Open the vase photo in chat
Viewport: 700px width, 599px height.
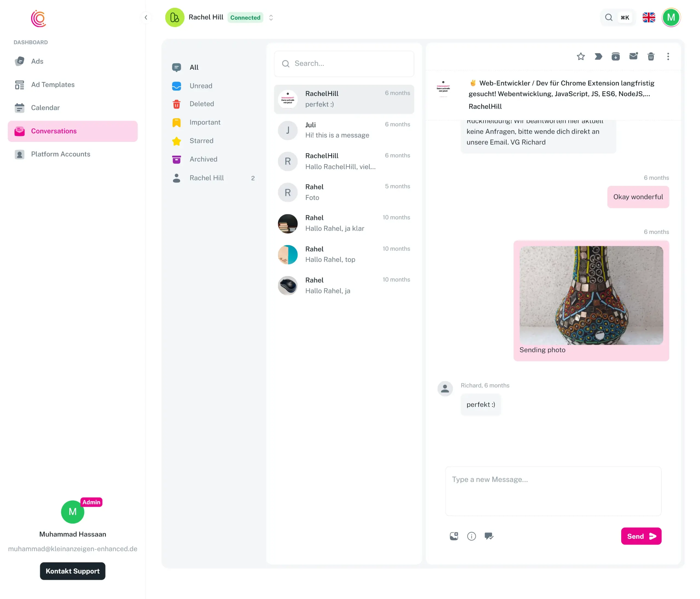[x=591, y=295]
